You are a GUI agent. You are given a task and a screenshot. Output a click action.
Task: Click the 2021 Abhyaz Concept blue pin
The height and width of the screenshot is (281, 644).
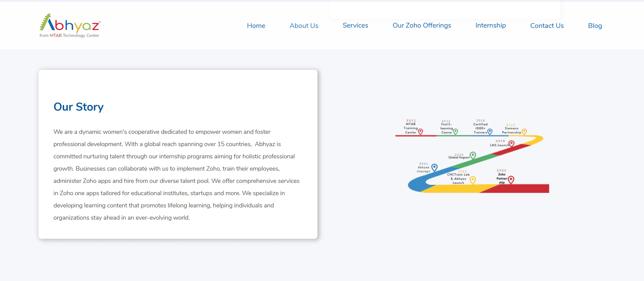pos(434,167)
